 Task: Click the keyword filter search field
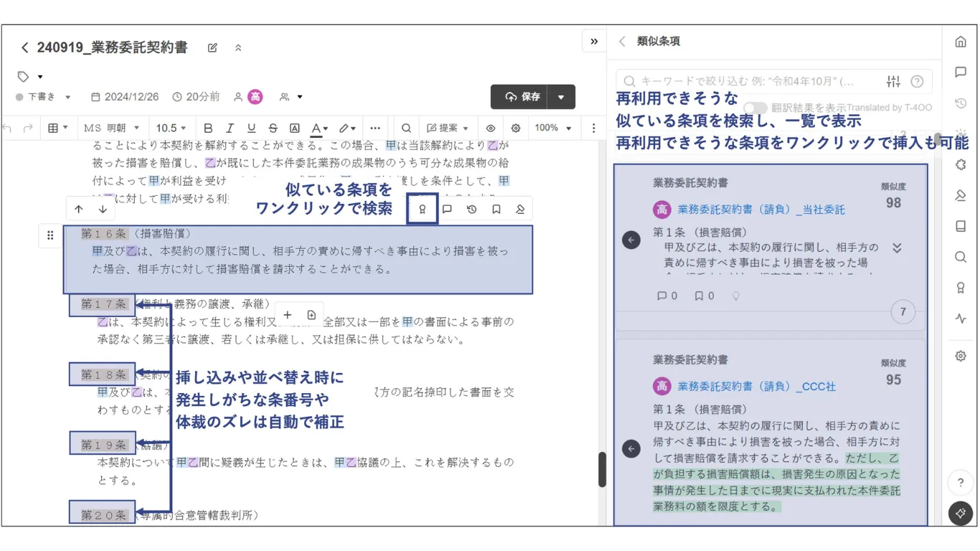click(x=750, y=81)
